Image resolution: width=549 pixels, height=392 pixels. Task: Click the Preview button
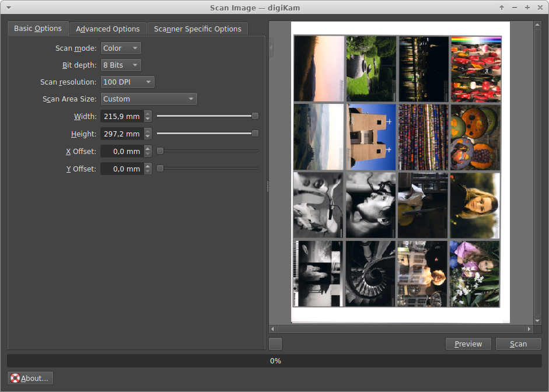pyautogui.click(x=468, y=344)
